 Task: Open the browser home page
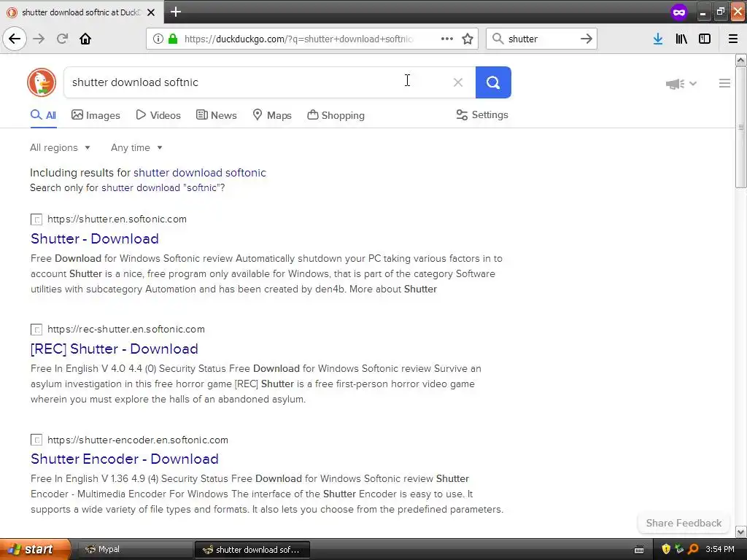click(x=85, y=39)
